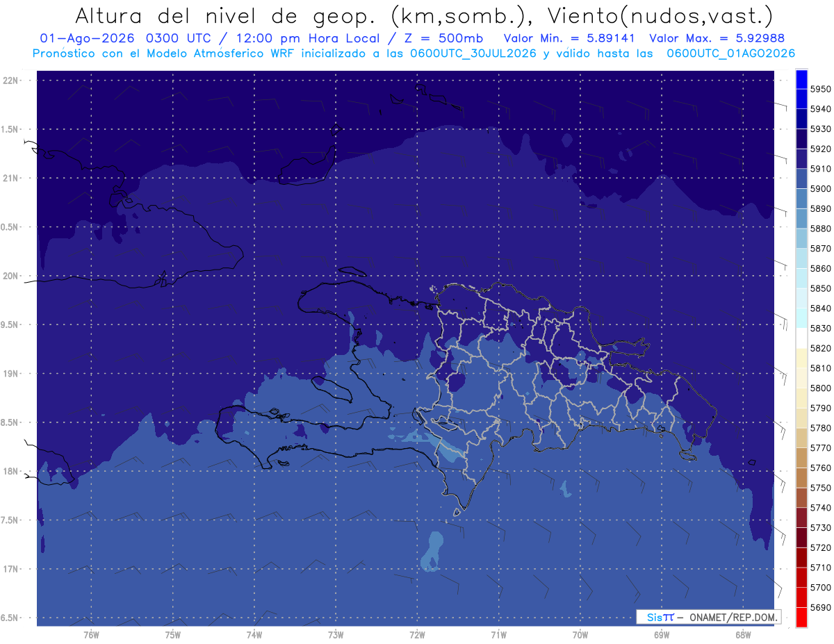This screenshot has width=834, height=644.
Task: Click the 5870 colorbar label
Action: coord(821,249)
